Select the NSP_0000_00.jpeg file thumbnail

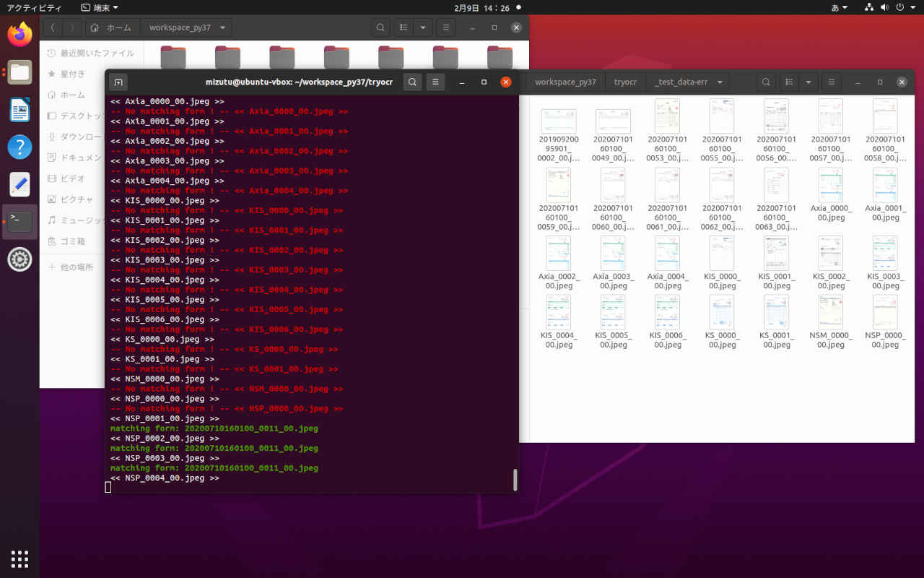click(x=885, y=314)
